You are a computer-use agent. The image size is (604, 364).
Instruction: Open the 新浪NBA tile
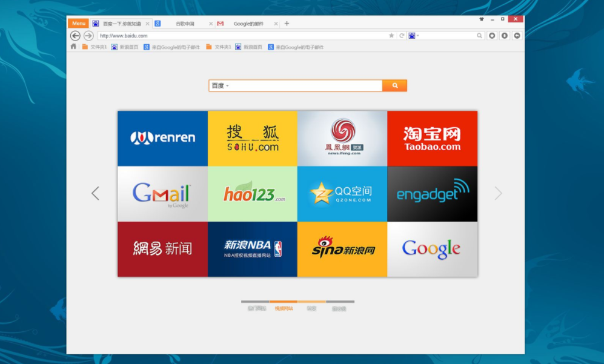252,249
